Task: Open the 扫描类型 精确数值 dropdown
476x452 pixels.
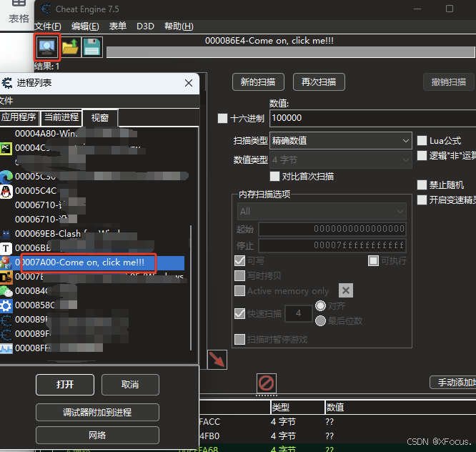Action: click(x=341, y=141)
